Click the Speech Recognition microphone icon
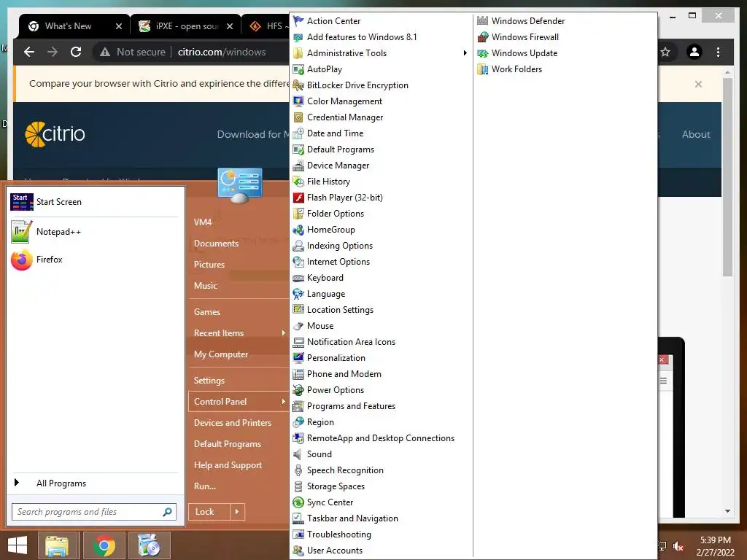747x560 pixels. pos(298,470)
